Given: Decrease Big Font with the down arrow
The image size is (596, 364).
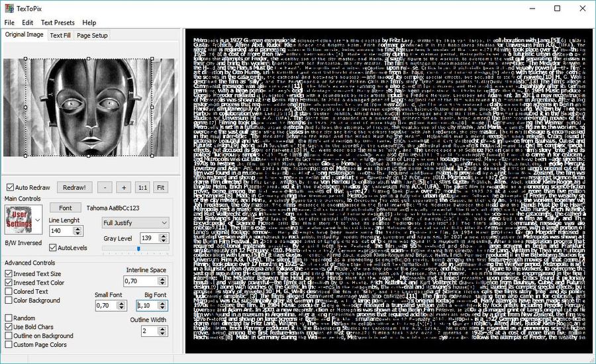Looking at the screenshot, I should (162, 308).
